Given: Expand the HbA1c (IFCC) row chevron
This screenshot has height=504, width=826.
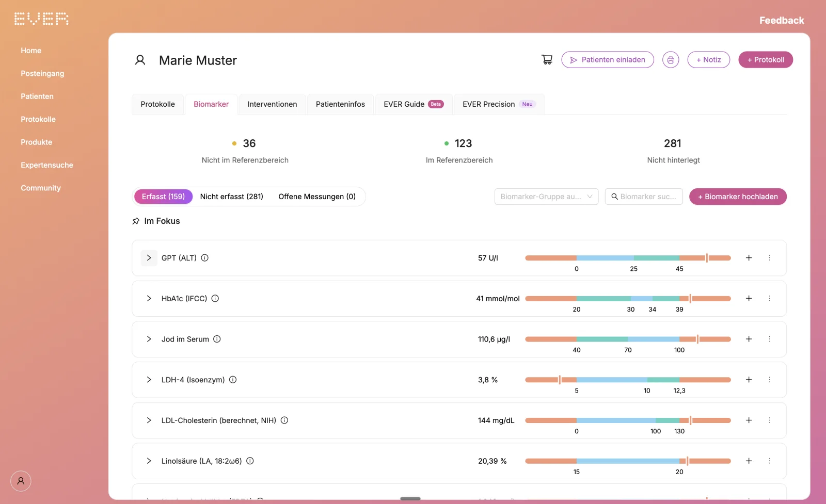Looking at the screenshot, I should pyautogui.click(x=149, y=299).
